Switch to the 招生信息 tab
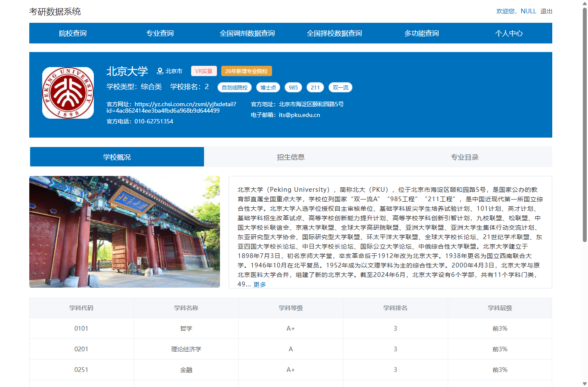Image resolution: width=588 pixels, height=387 pixels. click(x=291, y=157)
